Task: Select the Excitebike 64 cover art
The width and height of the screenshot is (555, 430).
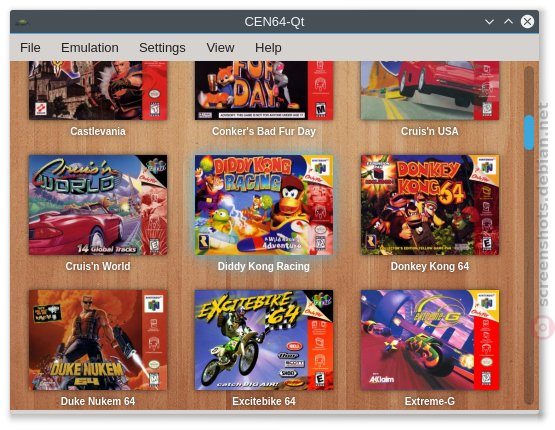Action: pyautogui.click(x=264, y=340)
